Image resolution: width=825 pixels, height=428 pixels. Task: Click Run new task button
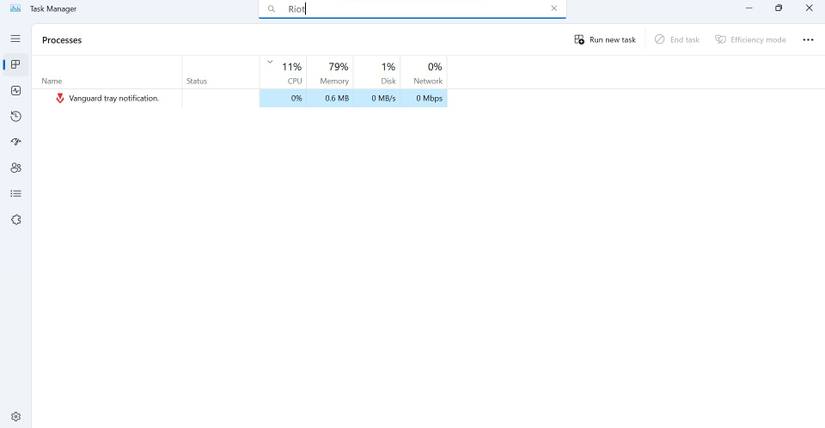[605, 40]
